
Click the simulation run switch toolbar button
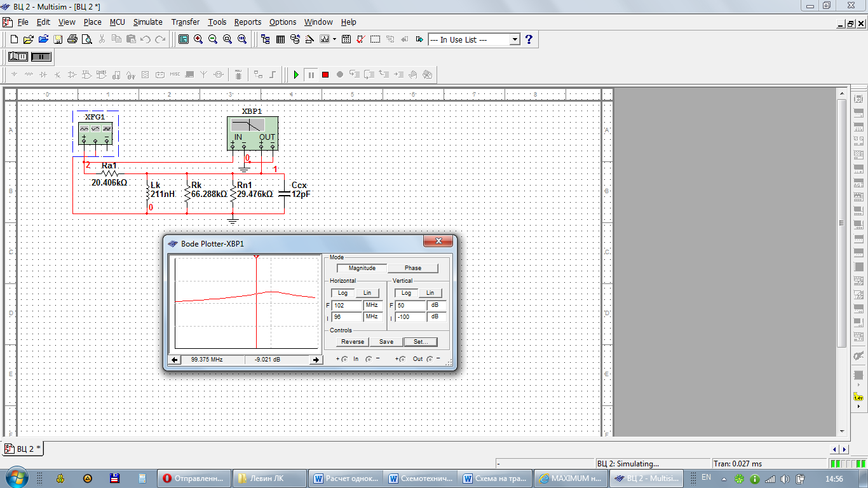18,57
